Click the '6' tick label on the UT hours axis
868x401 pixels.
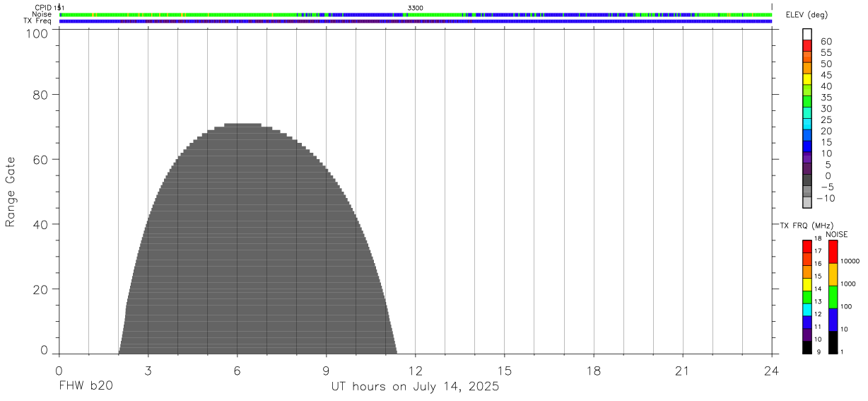[237, 371]
